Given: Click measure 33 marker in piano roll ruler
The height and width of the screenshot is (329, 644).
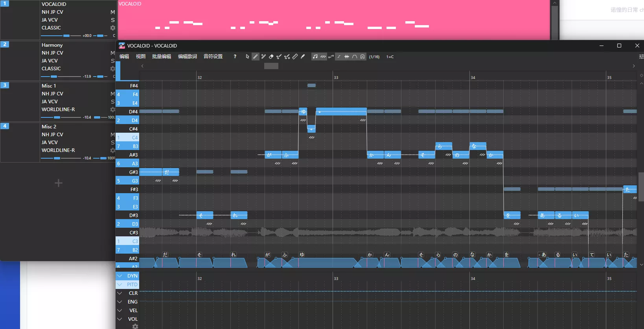Looking at the screenshot, I should point(336,77).
